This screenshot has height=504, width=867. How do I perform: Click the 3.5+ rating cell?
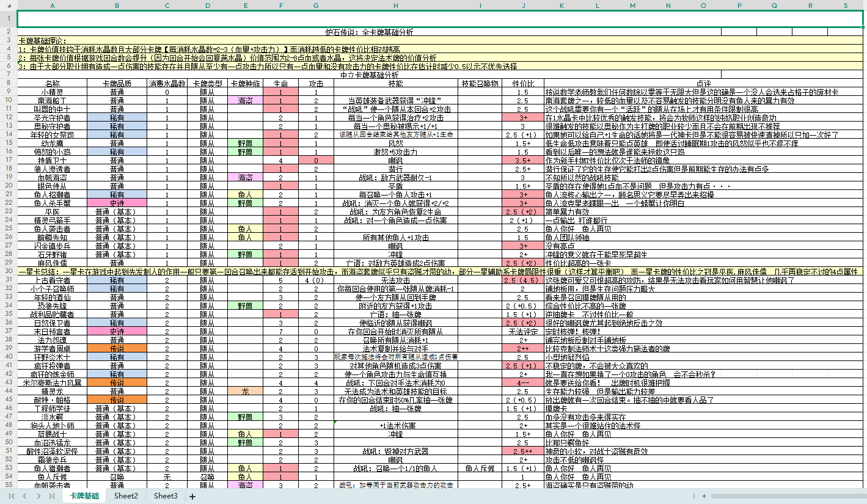click(x=524, y=160)
